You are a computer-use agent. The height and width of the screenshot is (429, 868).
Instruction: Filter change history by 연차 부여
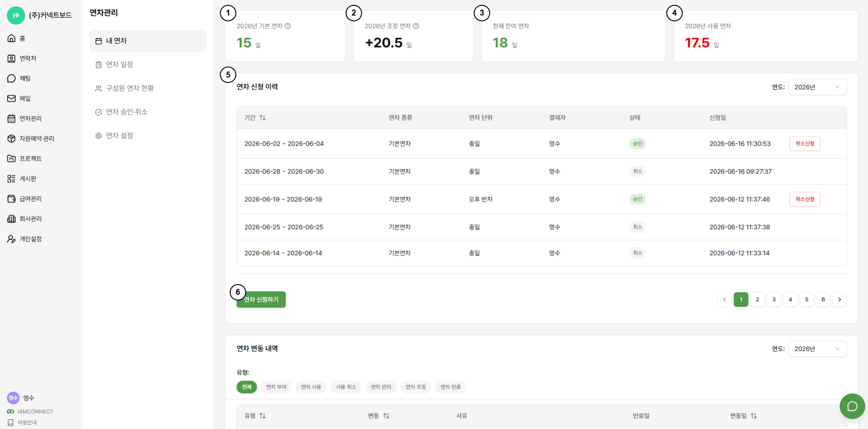(x=276, y=387)
